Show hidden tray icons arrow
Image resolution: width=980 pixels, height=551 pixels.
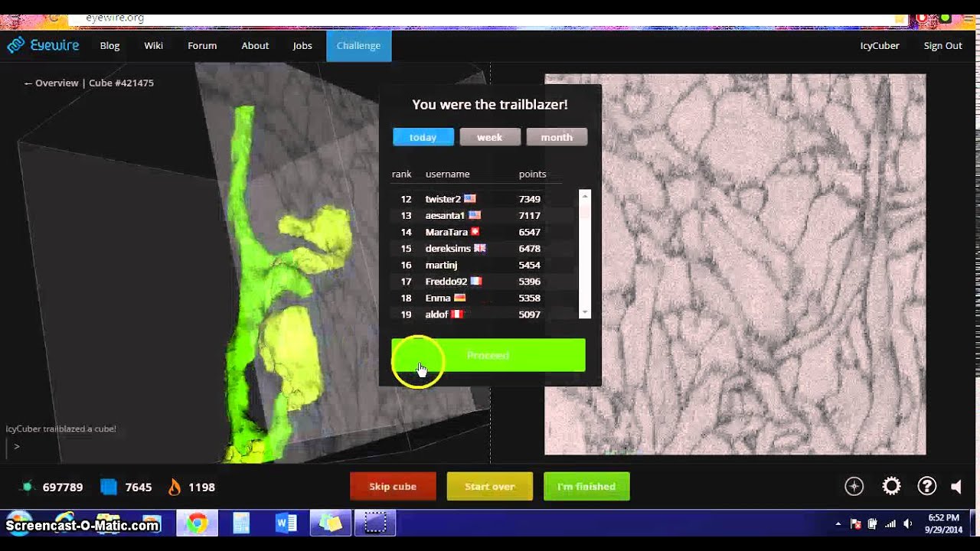(x=838, y=524)
